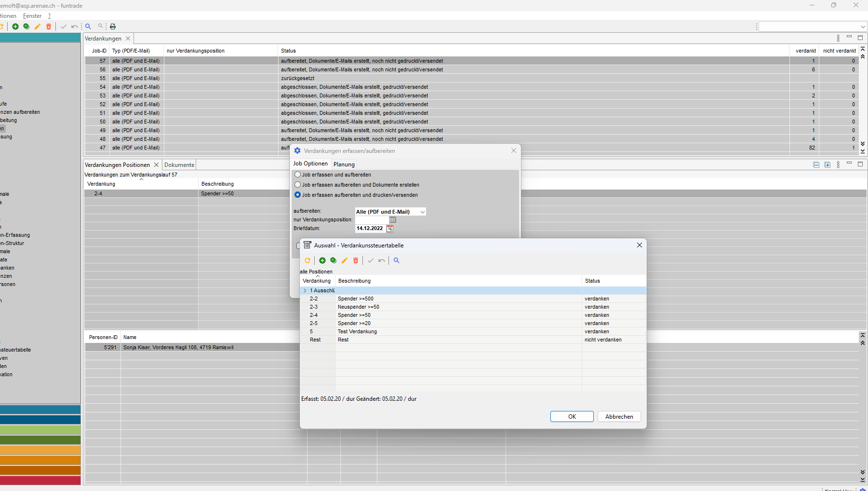
Task: Select 'Job erfassen und aufbereiten' radio option
Action: click(x=298, y=175)
